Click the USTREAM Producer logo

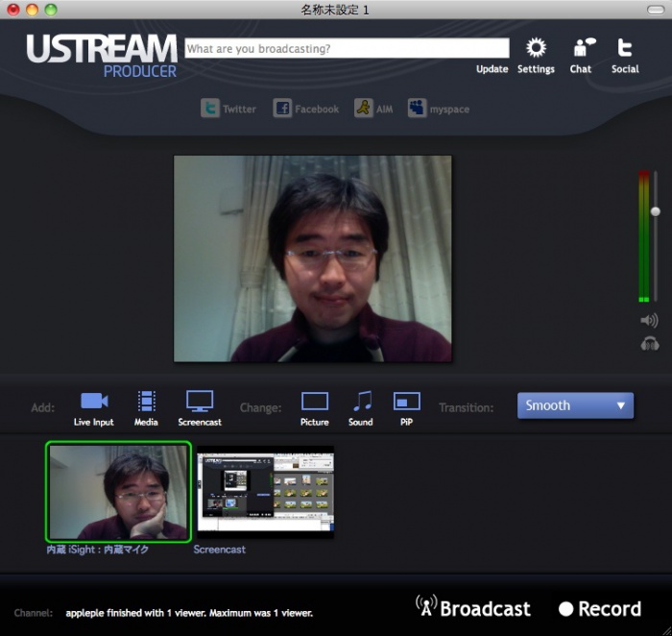point(102,56)
